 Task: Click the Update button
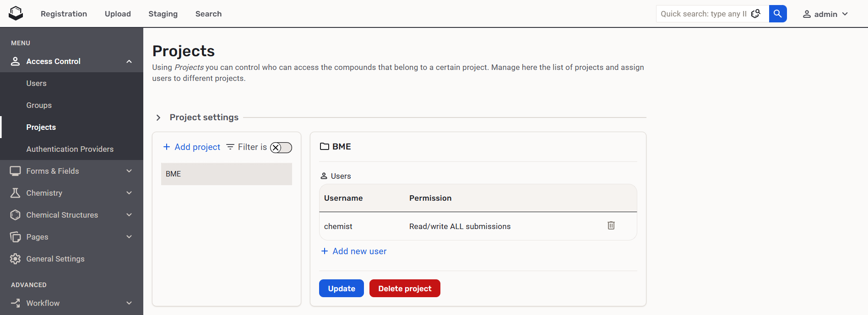(341, 288)
